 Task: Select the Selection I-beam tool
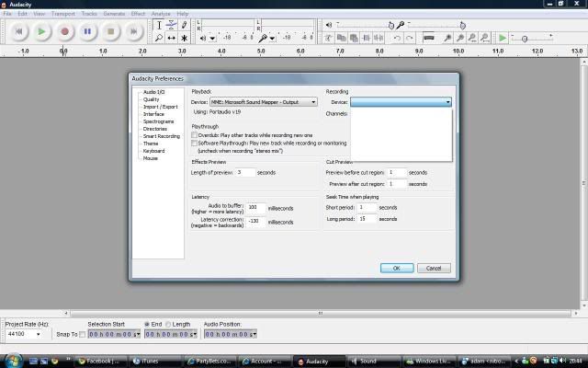tap(159, 25)
